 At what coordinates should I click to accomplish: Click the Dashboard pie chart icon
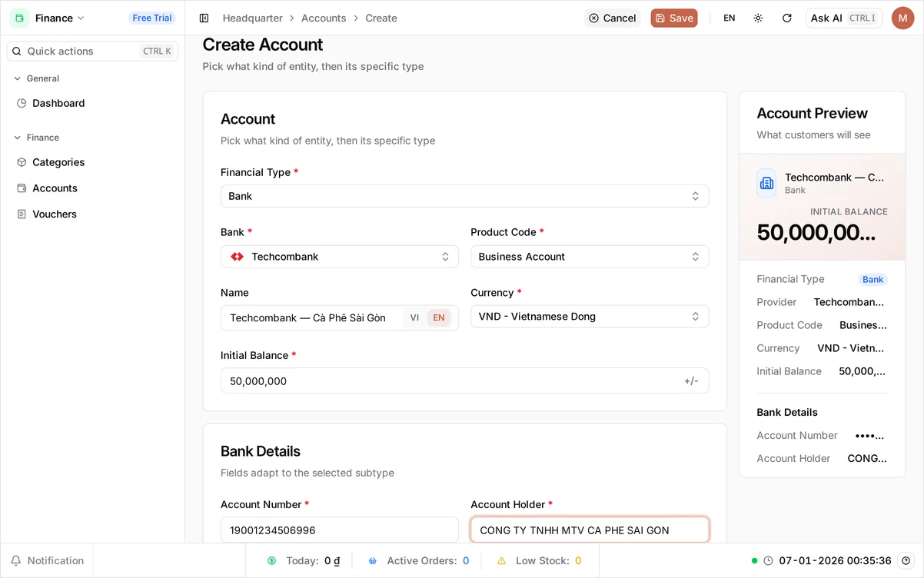coord(22,103)
